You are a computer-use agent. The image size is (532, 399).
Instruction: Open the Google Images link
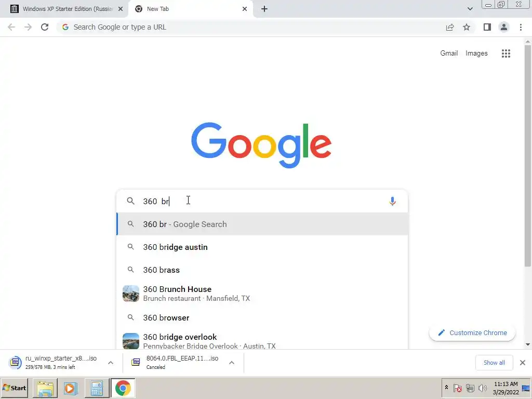coord(476,54)
